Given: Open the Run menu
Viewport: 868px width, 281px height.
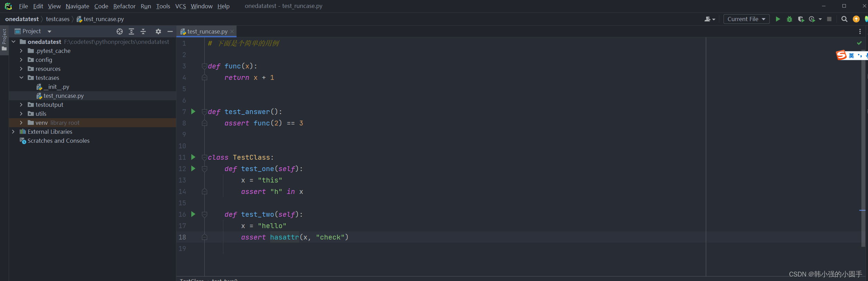Looking at the screenshot, I should point(146,6).
